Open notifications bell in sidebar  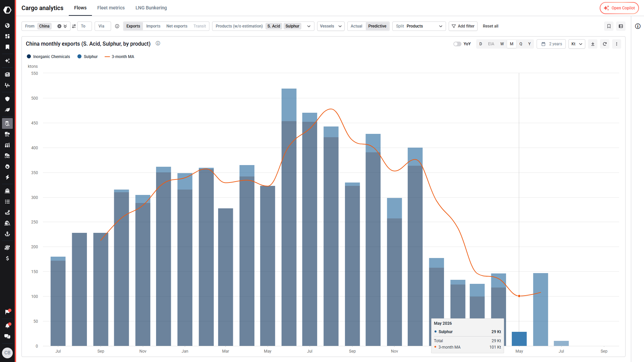click(7, 326)
